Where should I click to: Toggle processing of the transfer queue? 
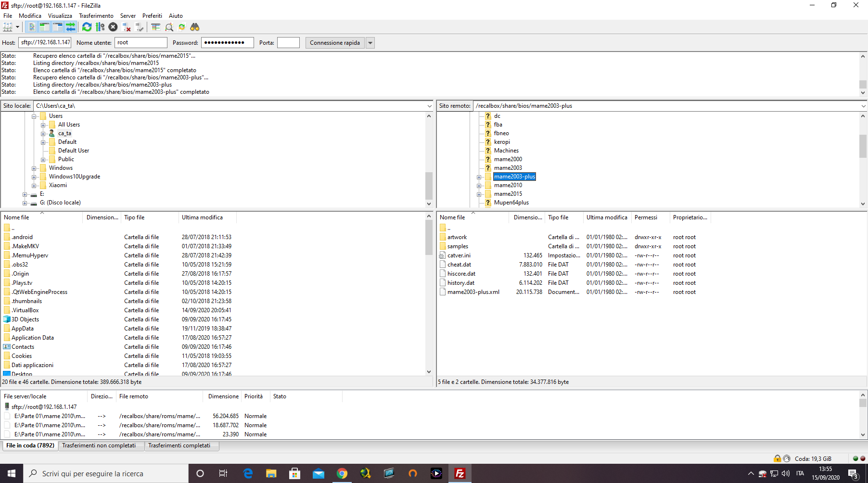(100, 27)
